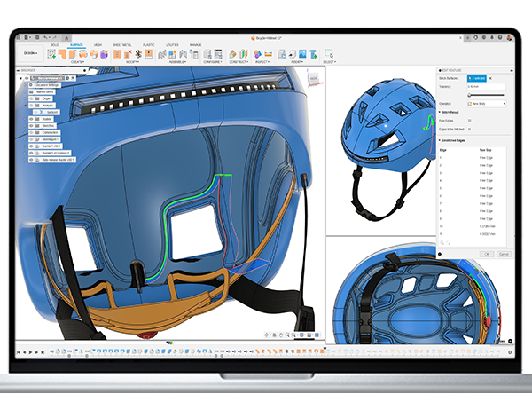Select the Measure ruler tool in Inspect
The width and height of the screenshot is (532, 394).
[x=268, y=54]
